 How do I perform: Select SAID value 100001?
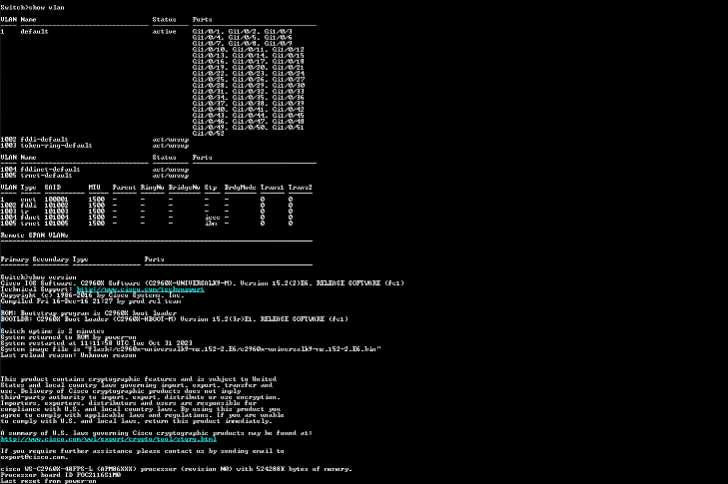pyautogui.click(x=57, y=199)
